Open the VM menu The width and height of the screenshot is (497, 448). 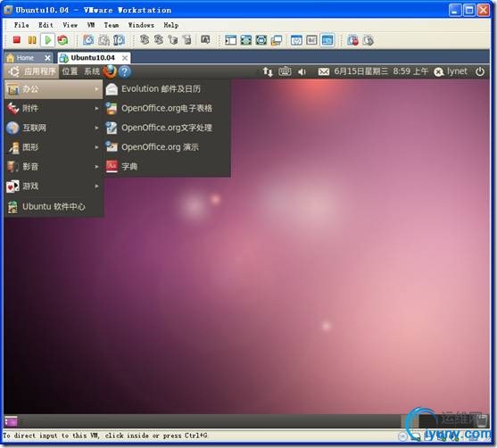91,25
